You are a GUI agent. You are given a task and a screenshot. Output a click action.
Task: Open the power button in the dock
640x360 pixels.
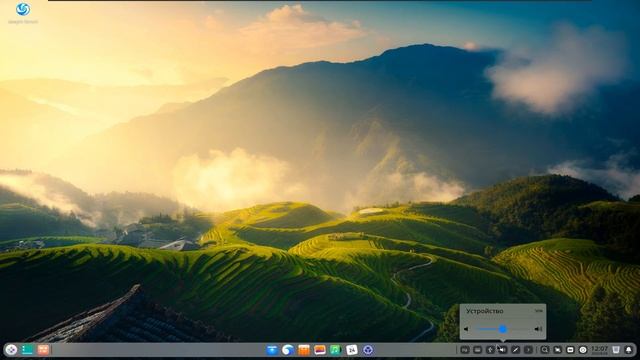pyautogui.click(x=583, y=350)
